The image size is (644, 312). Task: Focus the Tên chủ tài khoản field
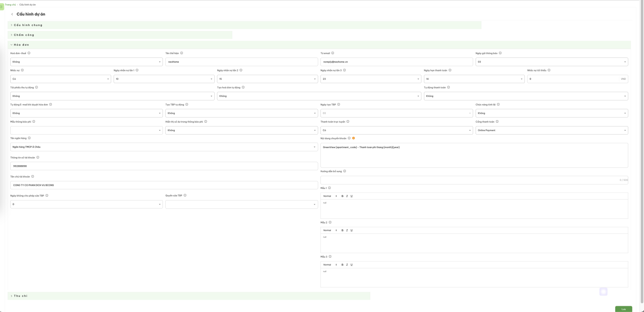tap(164, 185)
